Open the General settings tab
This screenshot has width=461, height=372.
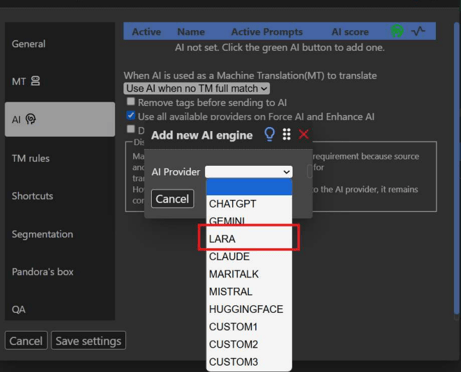pos(60,44)
